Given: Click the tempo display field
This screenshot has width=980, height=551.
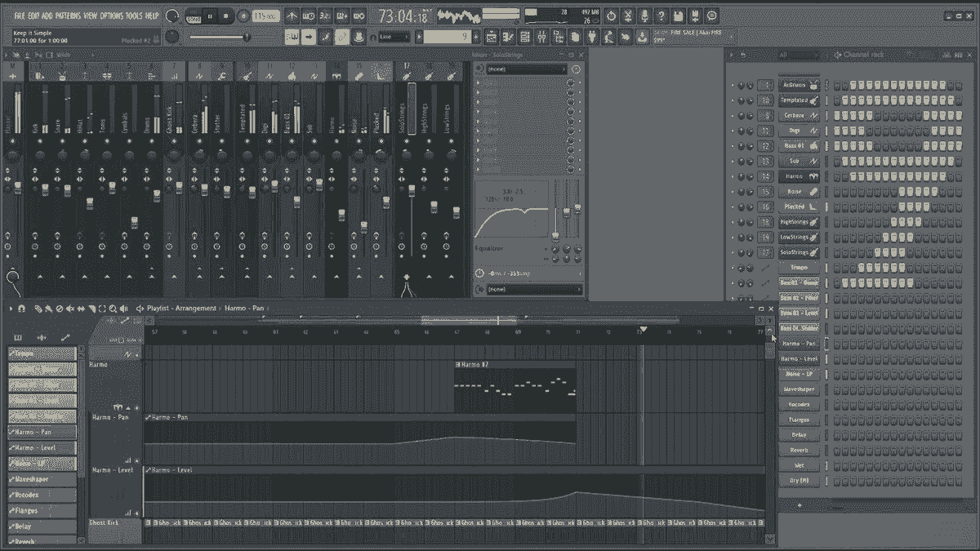Looking at the screenshot, I should (x=266, y=16).
